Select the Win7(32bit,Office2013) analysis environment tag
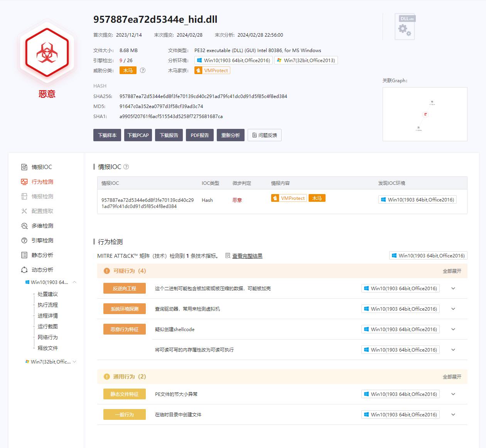The height and width of the screenshot is (448, 486). [306, 61]
